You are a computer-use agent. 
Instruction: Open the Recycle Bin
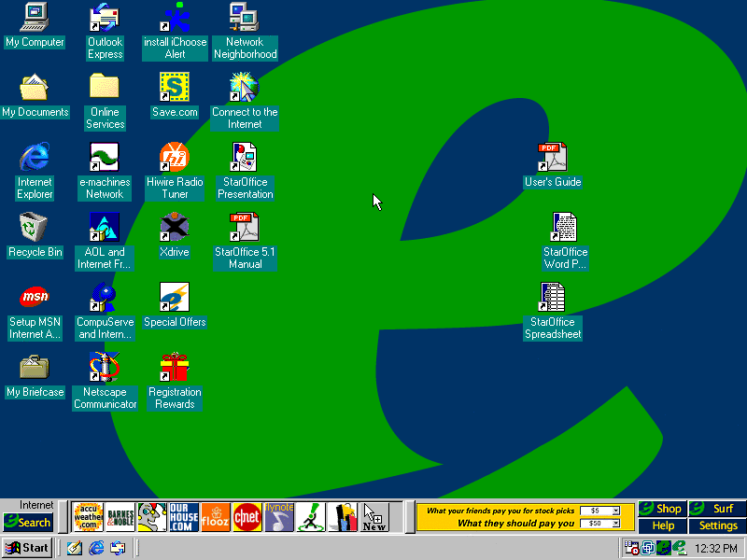[x=35, y=228]
